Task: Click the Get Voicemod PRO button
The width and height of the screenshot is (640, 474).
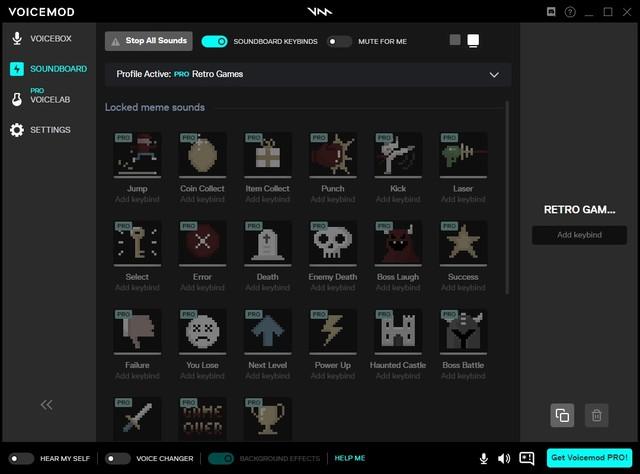Action: coord(588,459)
